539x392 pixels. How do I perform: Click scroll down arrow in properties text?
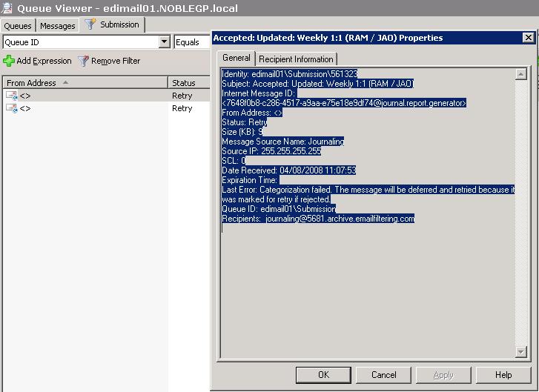pyautogui.click(x=521, y=352)
